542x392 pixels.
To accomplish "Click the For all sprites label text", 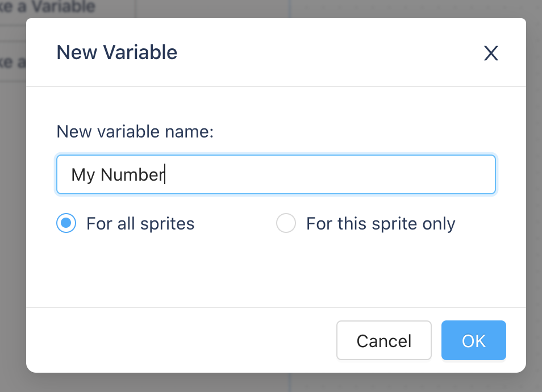I will [140, 224].
